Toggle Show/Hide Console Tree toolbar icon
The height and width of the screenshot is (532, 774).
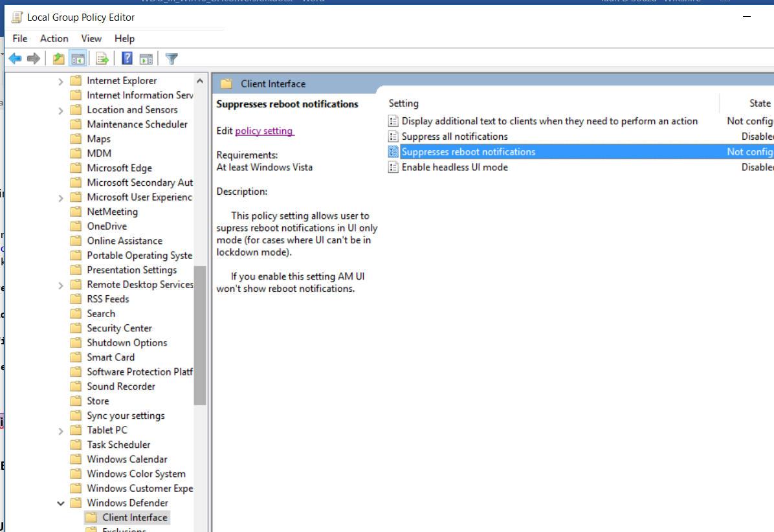coord(78,59)
